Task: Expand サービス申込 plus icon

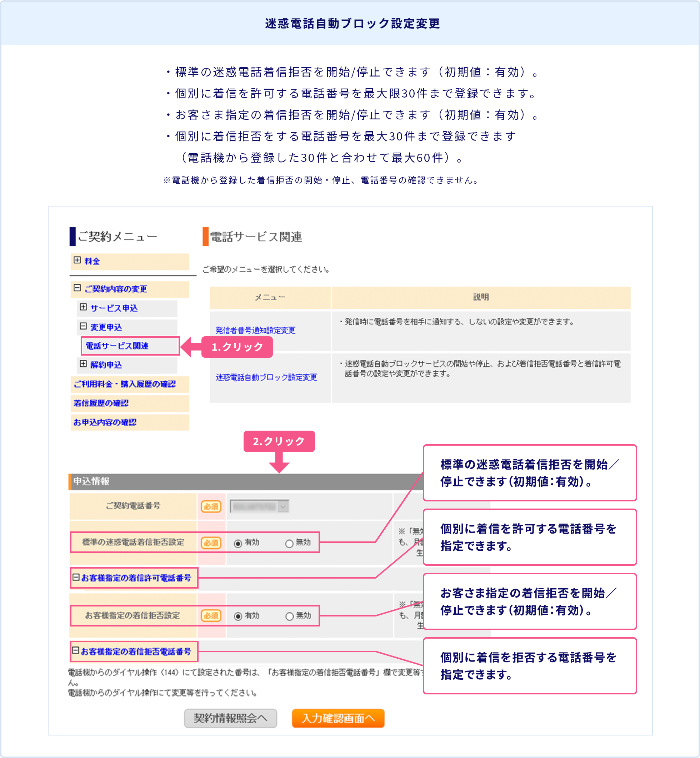Action: tap(83, 307)
